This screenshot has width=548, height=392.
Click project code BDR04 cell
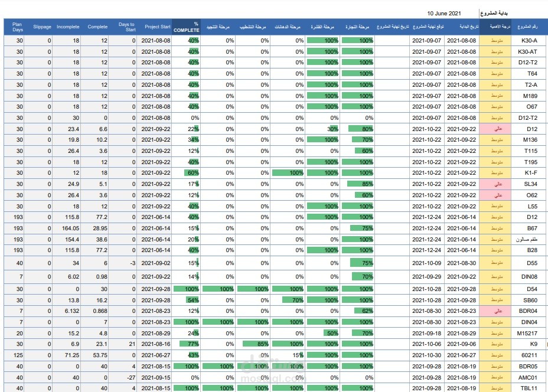pyautogui.click(x=528, y=311)
